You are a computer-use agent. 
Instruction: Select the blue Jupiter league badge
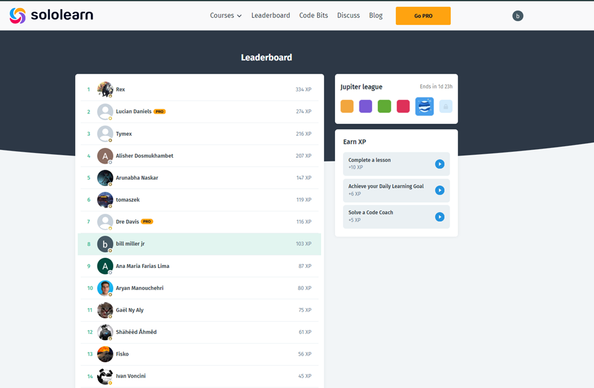click(x=424, y=106)
